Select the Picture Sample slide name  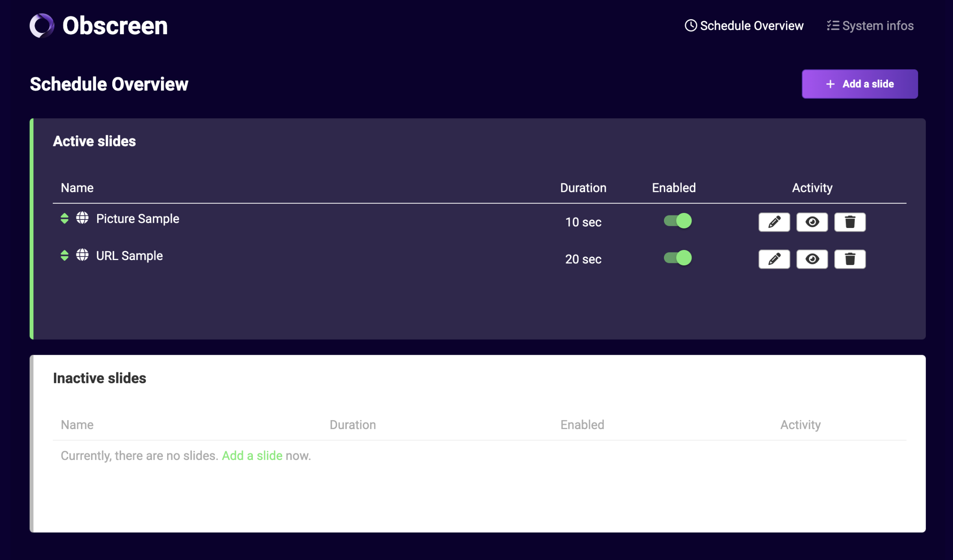[x=137, y=219]
